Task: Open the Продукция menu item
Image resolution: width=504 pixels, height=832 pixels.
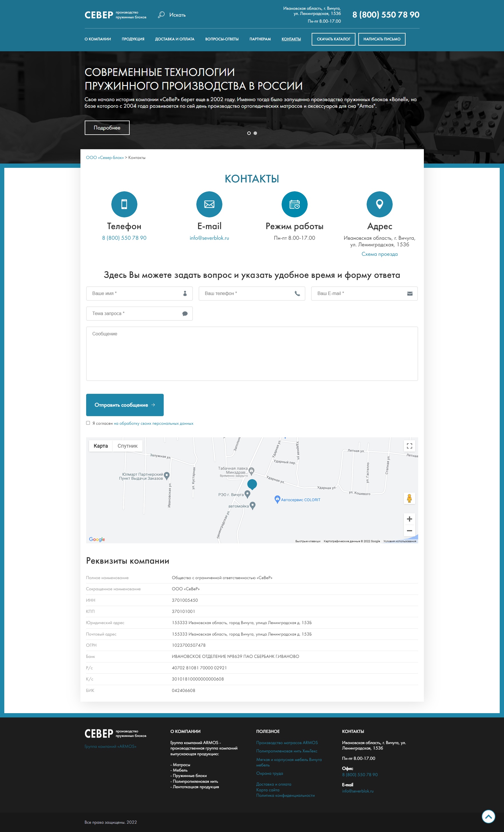Action: pos(133,39)
